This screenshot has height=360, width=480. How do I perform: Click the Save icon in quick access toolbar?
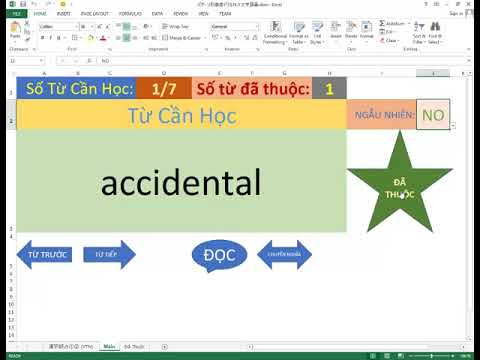pos(23,4)
